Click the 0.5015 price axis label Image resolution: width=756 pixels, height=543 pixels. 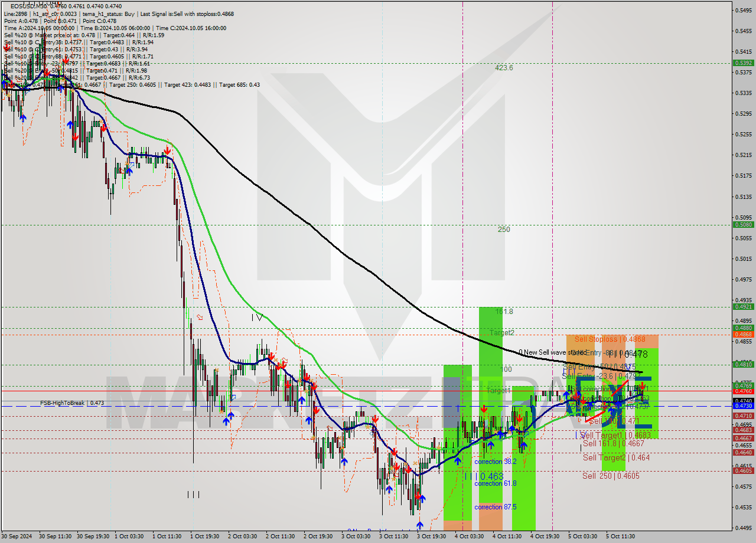(743, 259)
